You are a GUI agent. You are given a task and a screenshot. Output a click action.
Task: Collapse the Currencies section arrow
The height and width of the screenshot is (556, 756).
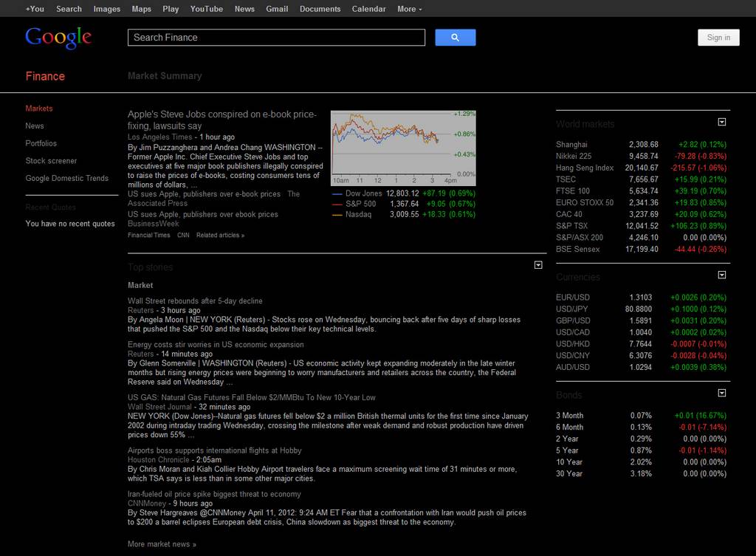point(722,275)
